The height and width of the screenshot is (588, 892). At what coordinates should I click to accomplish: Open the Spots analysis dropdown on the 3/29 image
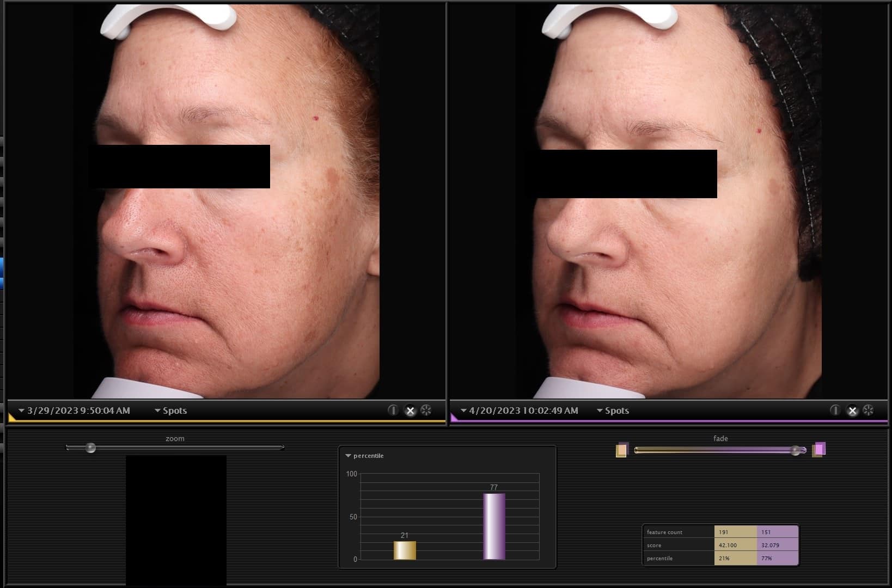(x=171, y=411)
